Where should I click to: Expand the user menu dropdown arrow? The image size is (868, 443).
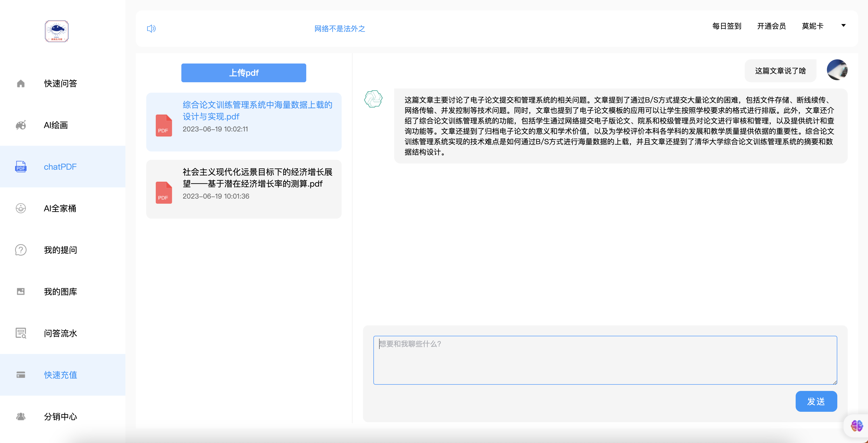click(843, 26)
